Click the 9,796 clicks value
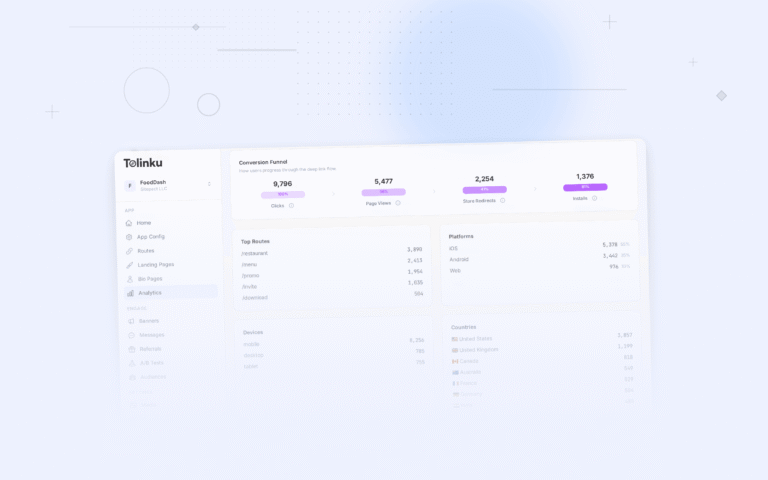Viewport: 768px width, 480px height. (283, 184)
